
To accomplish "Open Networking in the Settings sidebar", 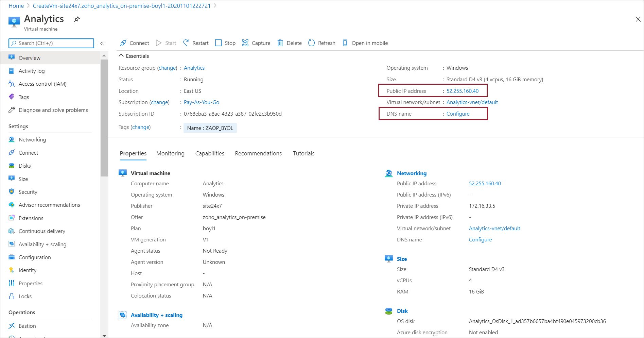I will tap(32, 139).
